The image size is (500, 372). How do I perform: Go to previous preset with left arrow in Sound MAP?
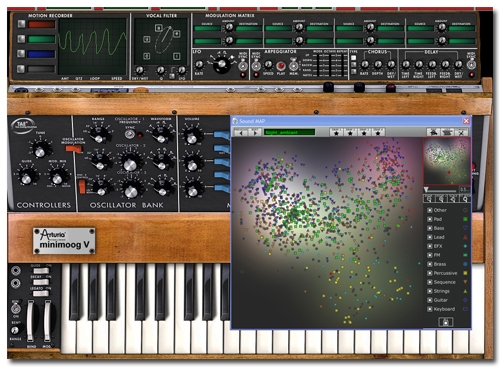pyautogui.click(x=240, y=132)
